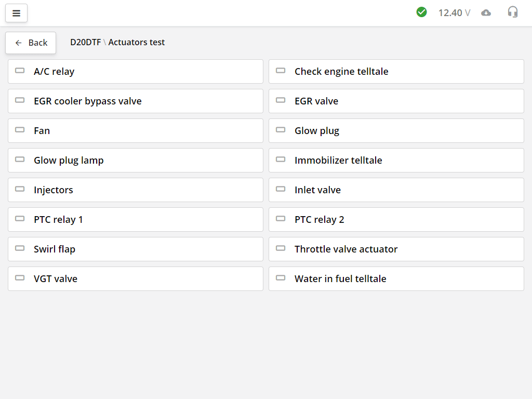Open Water in fuel telltale test
The height and width of the screenshot is (399, 532).
point(396,278)
